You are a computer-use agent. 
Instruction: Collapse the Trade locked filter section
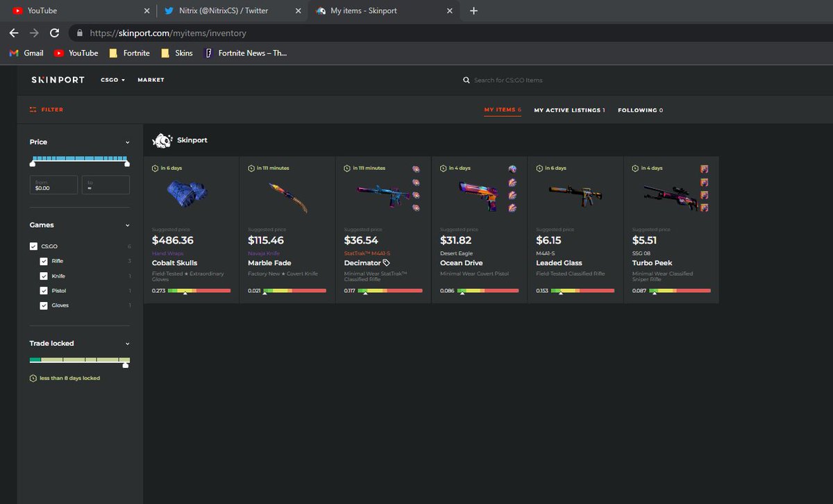pyautogui.click(x=127, y=344)
